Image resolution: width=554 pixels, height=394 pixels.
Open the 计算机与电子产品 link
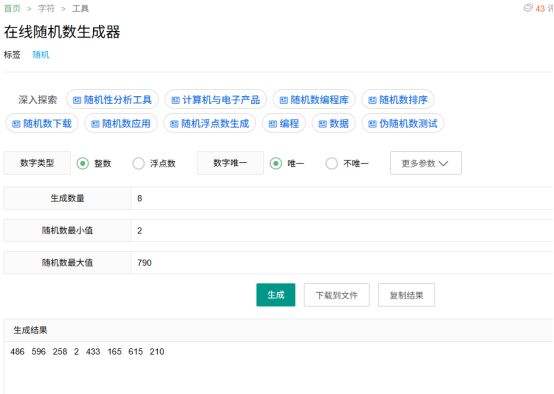point(216,100)
